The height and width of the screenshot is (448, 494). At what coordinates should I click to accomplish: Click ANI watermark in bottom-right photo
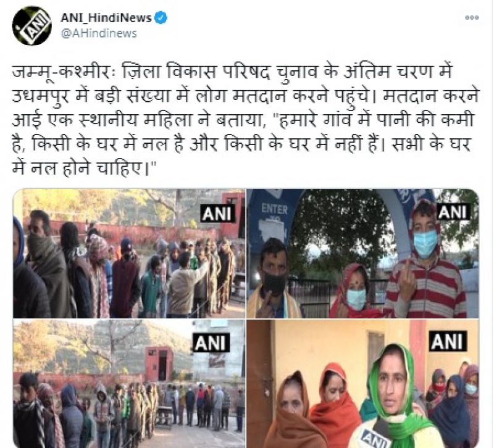(x=448, y=341)
